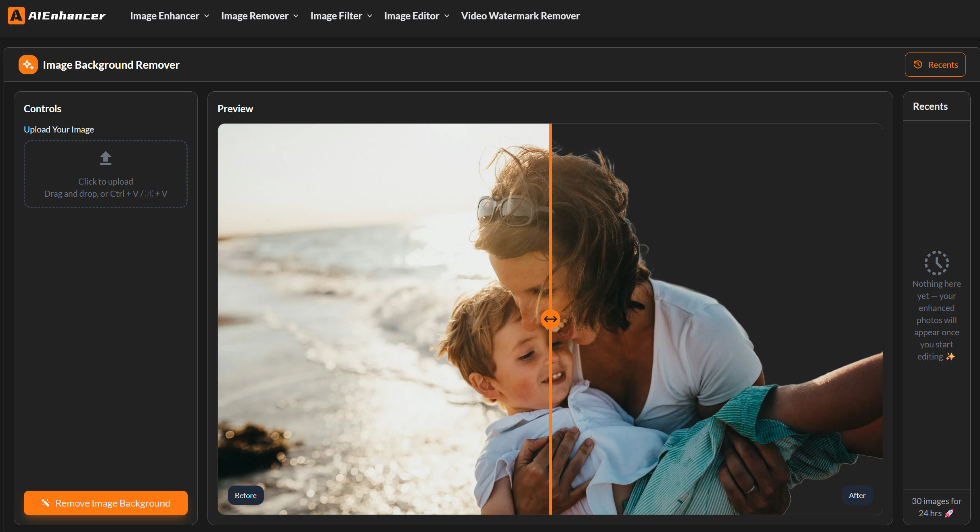This screenshot has width=980, height=532.
Task: Click the rocket icon near 30 images text
Action: click(x=949, y=513)
